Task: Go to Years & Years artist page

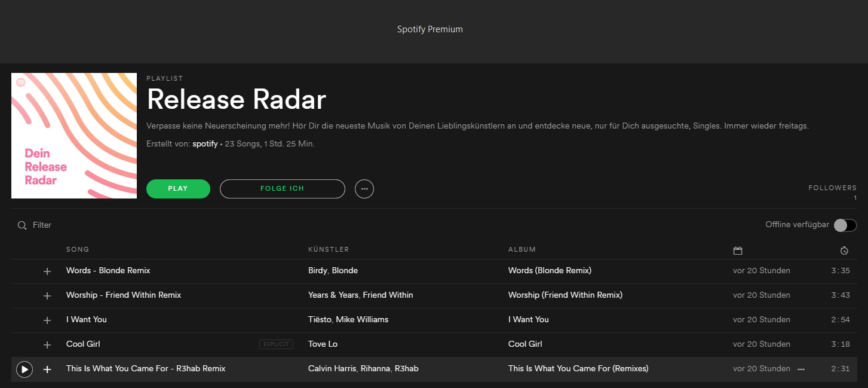Action: (333, 295)
